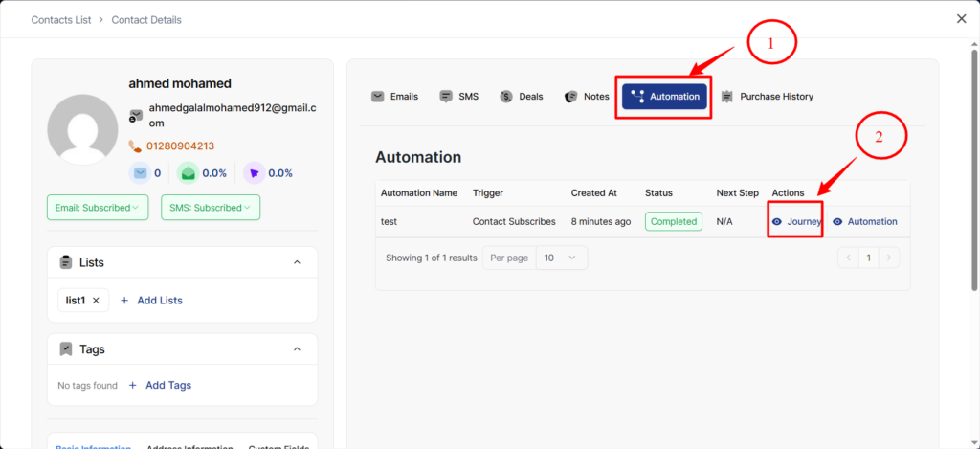
Task: Switch to the Purchase History tab
Action: point(767,96)
